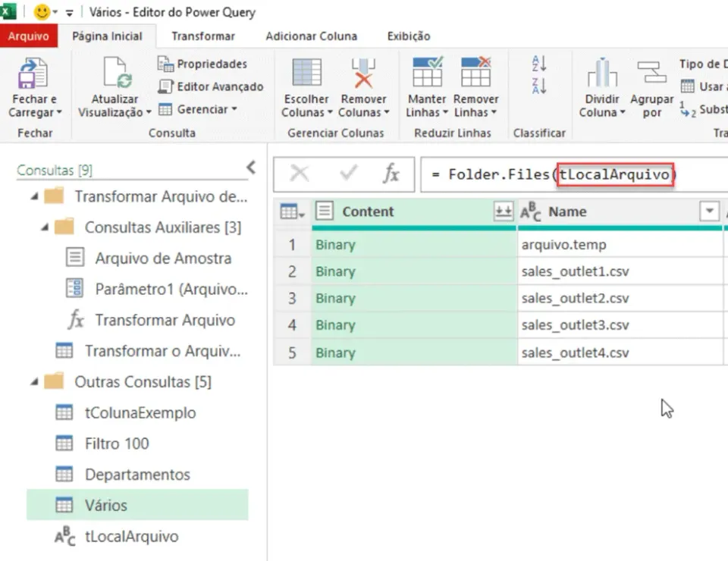
Task: Open the Gerenciar dropdown
Action: [198, 109]
